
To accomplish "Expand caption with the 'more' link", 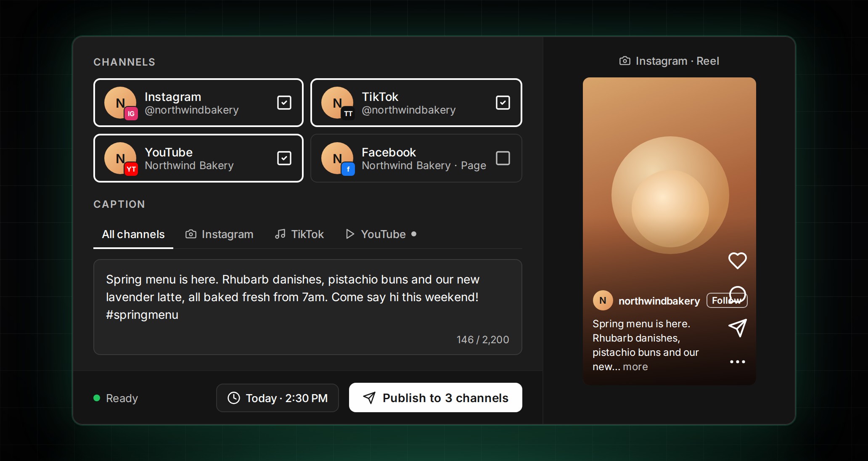I will [635, 367].
